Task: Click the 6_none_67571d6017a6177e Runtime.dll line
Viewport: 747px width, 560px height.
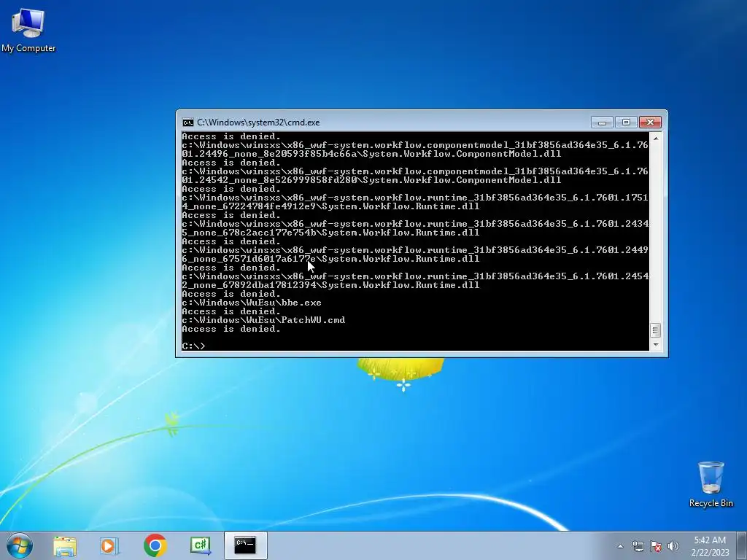Action: (x=330, y=259)
